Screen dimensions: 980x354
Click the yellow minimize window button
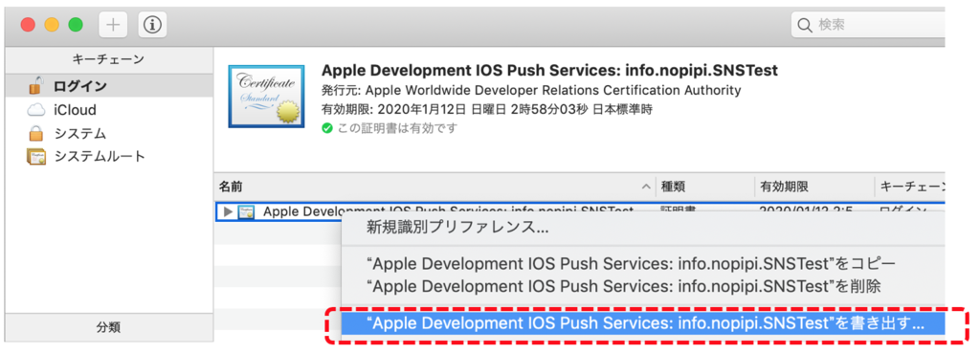52,25
